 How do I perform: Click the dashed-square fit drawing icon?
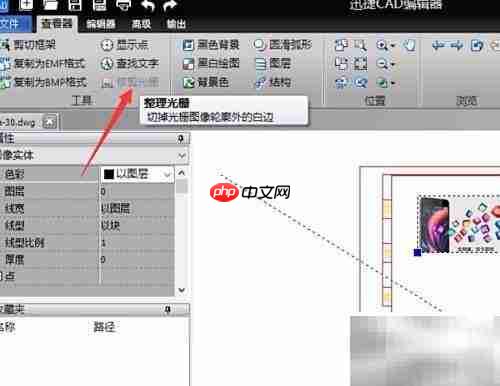click(x=361, y=63)
